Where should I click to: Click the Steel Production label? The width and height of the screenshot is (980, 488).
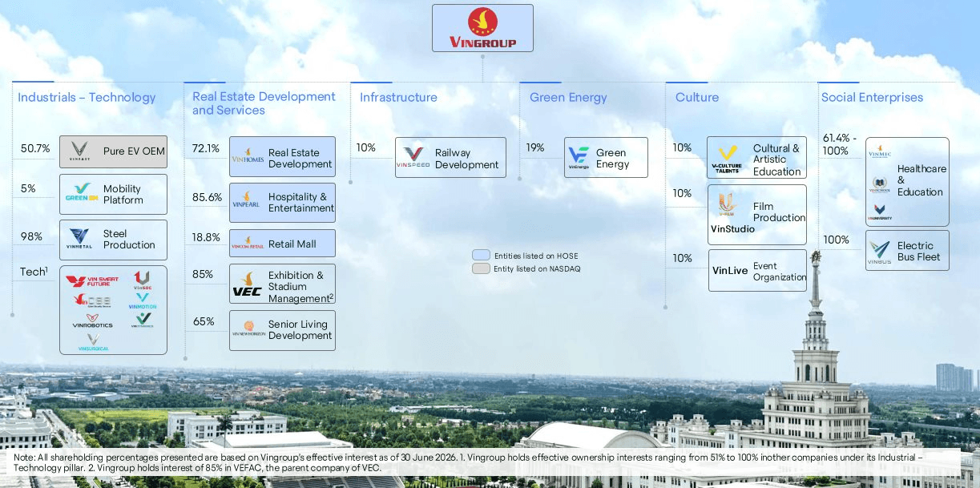(128, 239)
